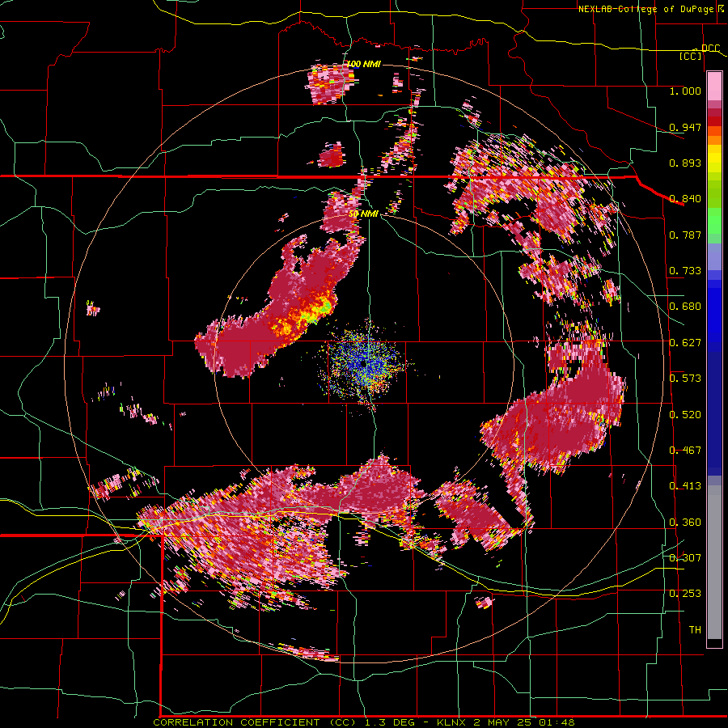Select the 0.787 scale value
The image size is (728, 728).
tap(685, 235)
